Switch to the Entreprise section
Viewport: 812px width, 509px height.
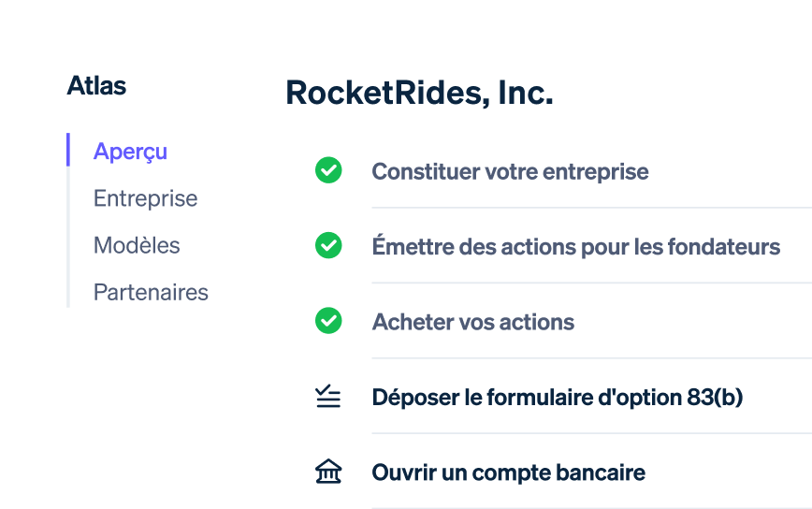point(146,198)
